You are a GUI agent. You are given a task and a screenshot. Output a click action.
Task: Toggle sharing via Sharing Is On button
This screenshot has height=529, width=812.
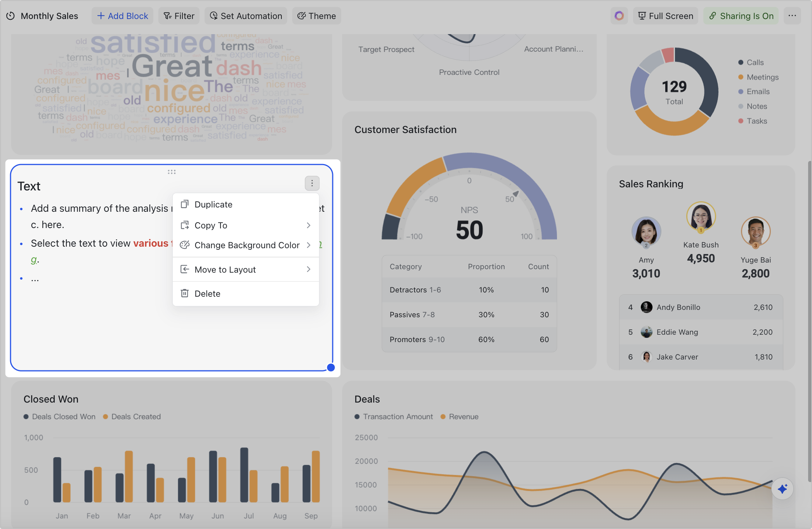click(741, 16)
